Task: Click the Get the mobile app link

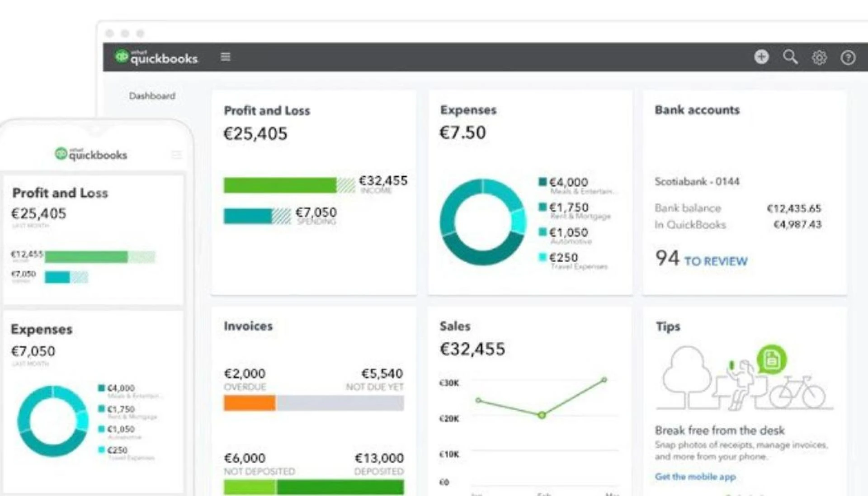Action: (695, 477)
